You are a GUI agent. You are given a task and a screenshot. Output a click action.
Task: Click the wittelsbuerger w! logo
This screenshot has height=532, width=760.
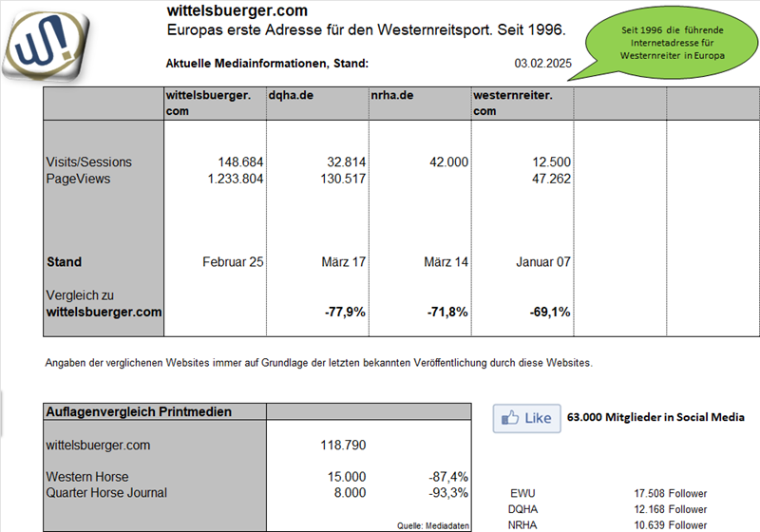(47, 47)
